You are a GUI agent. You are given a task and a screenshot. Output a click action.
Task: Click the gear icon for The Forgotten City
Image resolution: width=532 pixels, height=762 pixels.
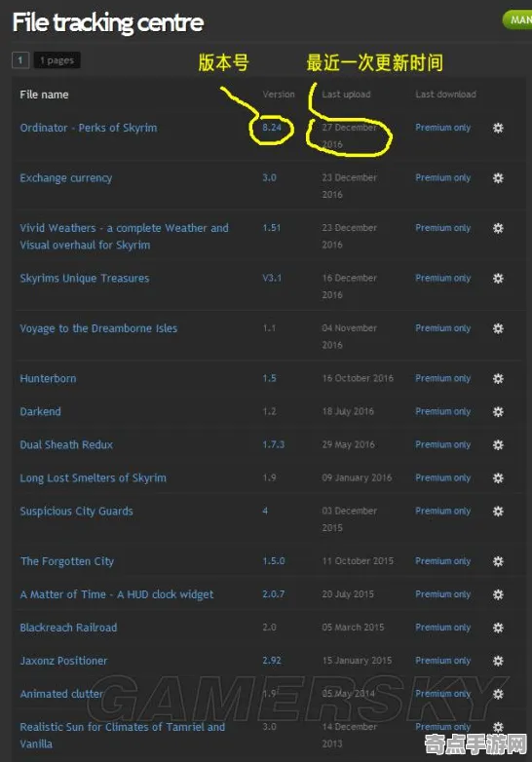tap(498, 561)
